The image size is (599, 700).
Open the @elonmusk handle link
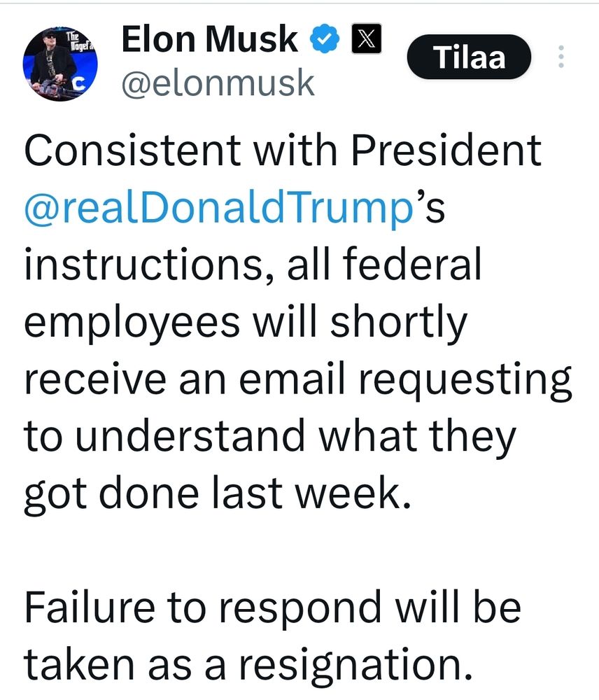click(218, 83)
